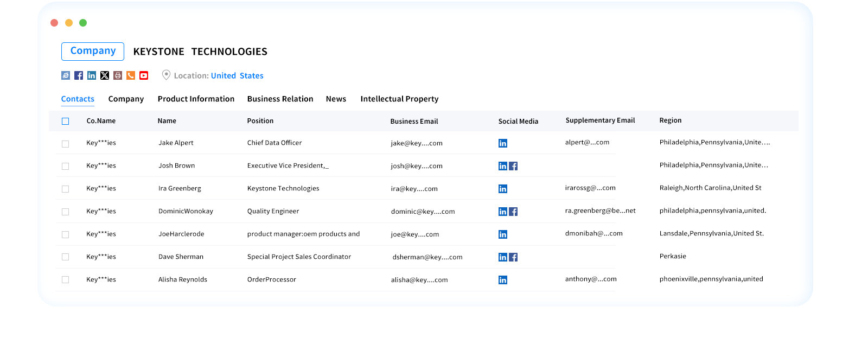Open the company LinkedIn icon in header
This screenshot has height=338, width=868.
point(92,75)
